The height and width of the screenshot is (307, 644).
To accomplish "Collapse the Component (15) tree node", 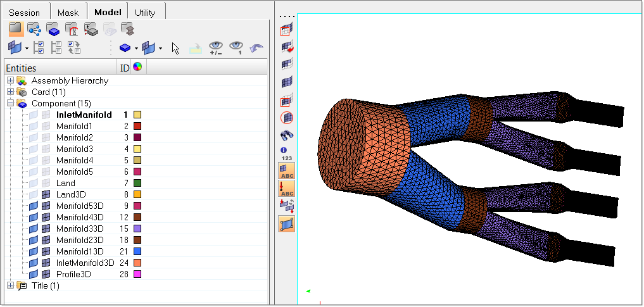I will point(10,103).
